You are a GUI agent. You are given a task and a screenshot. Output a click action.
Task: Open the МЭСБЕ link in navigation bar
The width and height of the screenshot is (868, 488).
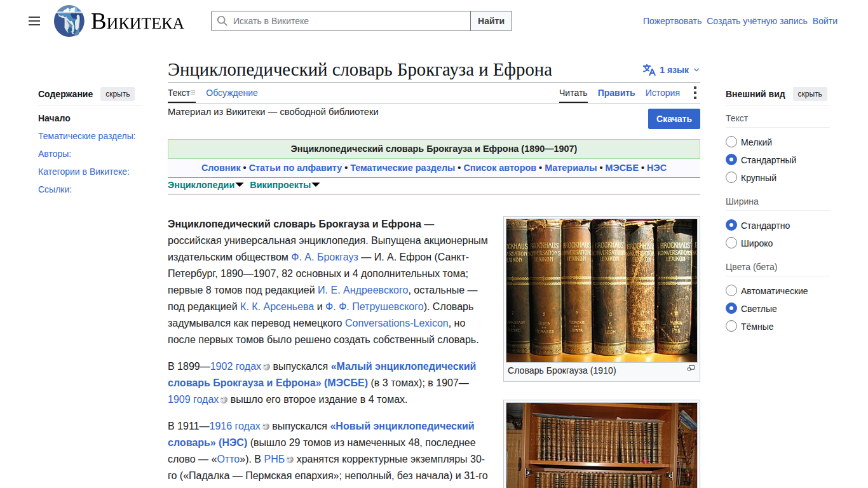[x=622, y=168]
